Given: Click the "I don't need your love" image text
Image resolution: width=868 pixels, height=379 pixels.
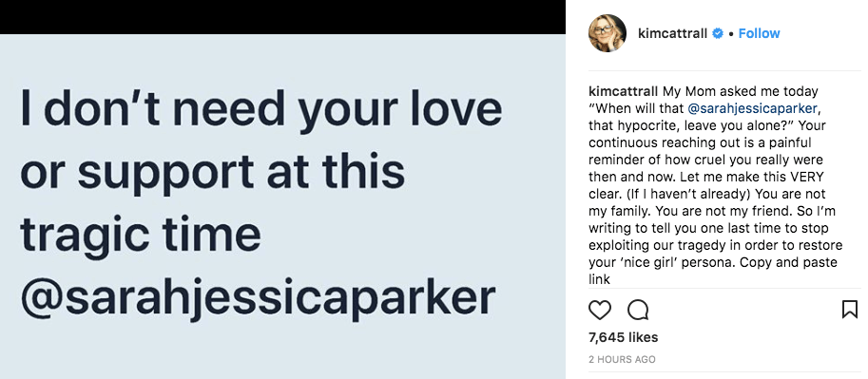Looking at the screenshot, I should (261, 107).
